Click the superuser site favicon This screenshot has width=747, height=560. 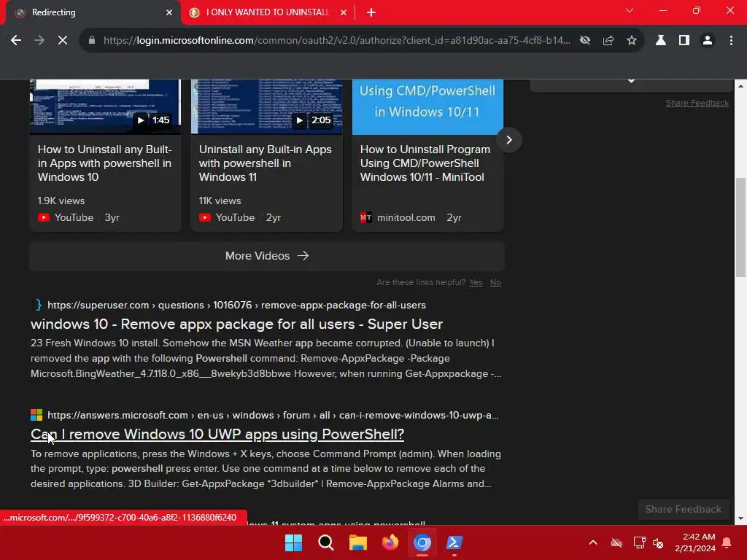38,306
